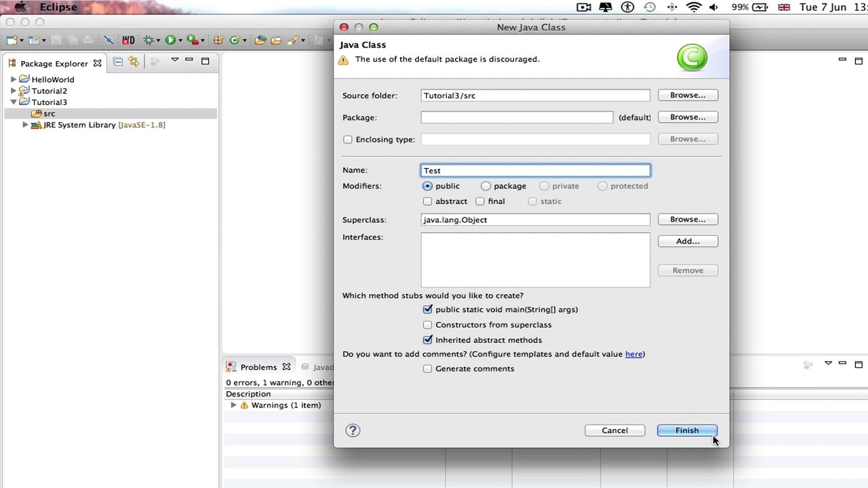Select the package modifier radio button
This screenshot has height=488, width=868.
[x=486, y=186]
